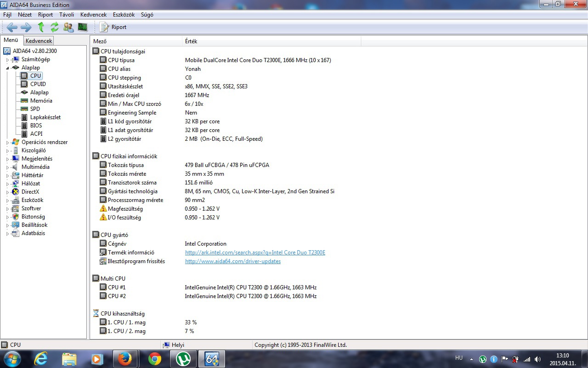
Task: Click the Számítógép computer icon
Action: 16,59
